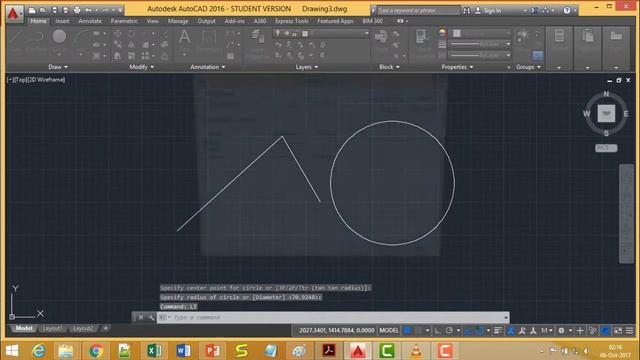Expand the Draw panel dropdown

click(58, 67)
